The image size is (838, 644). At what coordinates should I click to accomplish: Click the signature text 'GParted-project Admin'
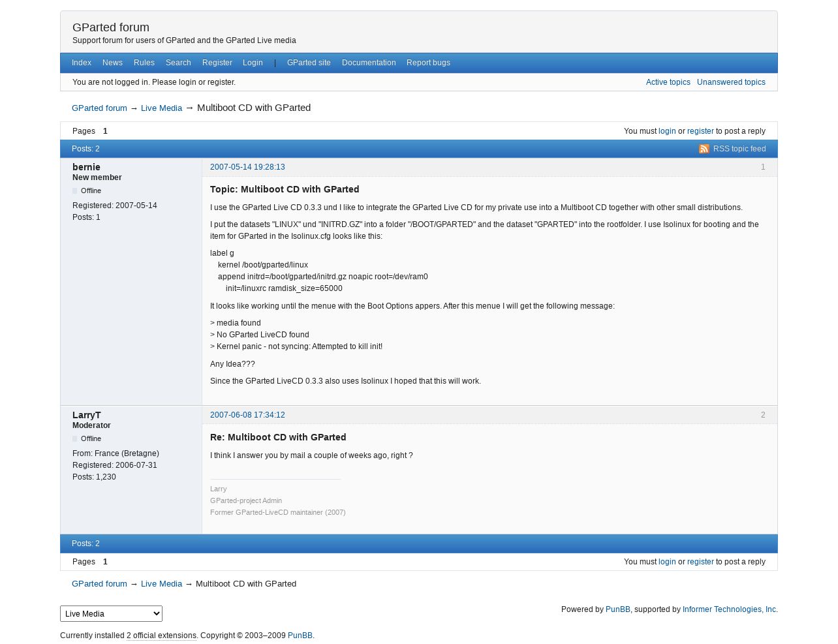tap(246, 500)
